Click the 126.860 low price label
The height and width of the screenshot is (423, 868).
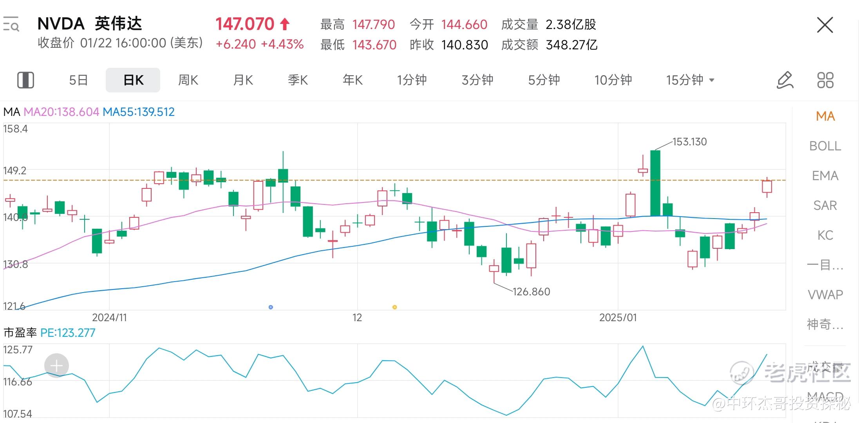[x=531, y=292]
